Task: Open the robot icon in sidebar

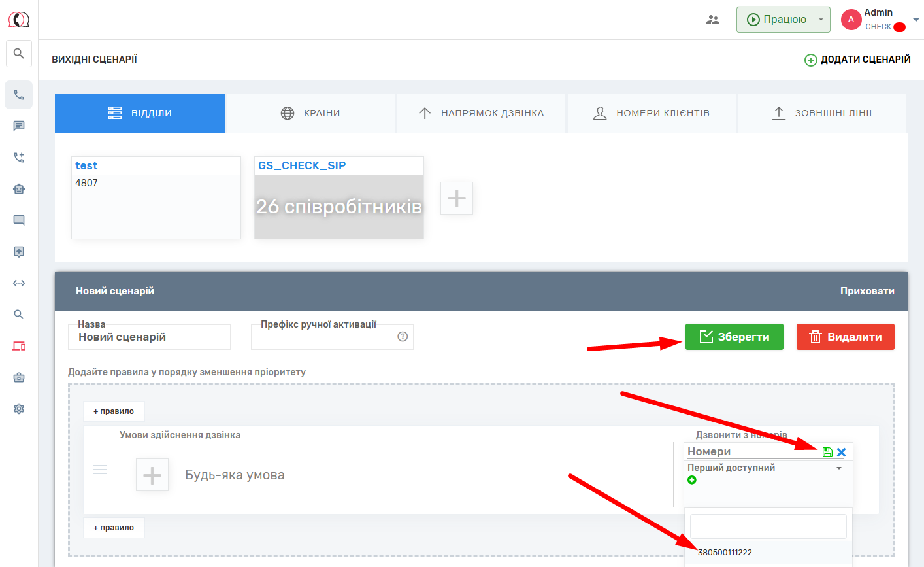Action: point(19,189)
